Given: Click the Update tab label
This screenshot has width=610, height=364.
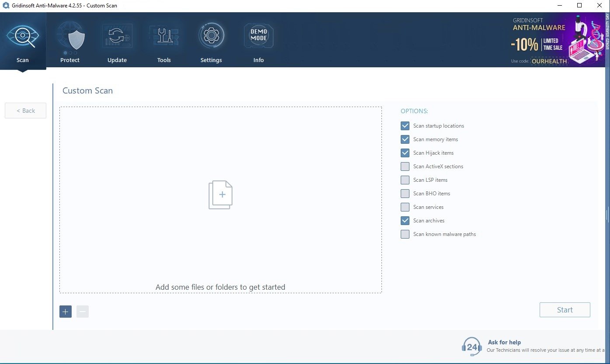Looking at the screenshot, I should 117,60.
